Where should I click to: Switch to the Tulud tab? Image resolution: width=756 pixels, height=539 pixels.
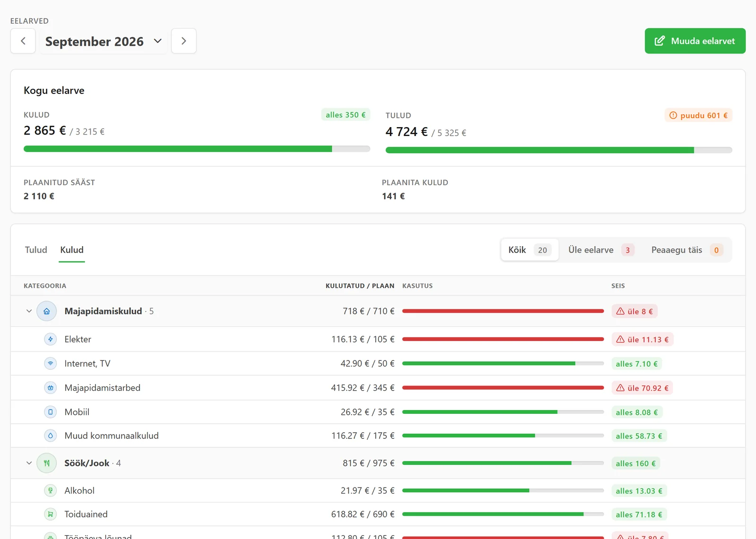pos(36,250)
